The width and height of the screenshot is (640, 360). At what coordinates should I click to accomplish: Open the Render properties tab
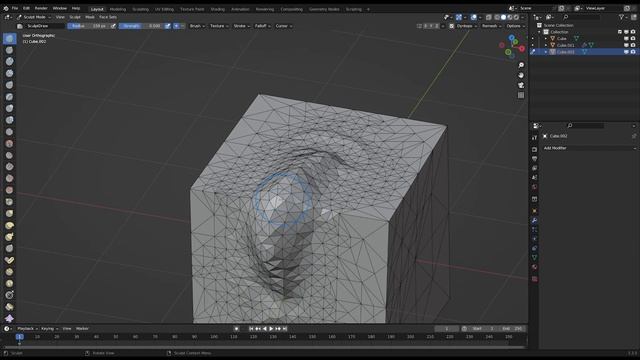535,149
